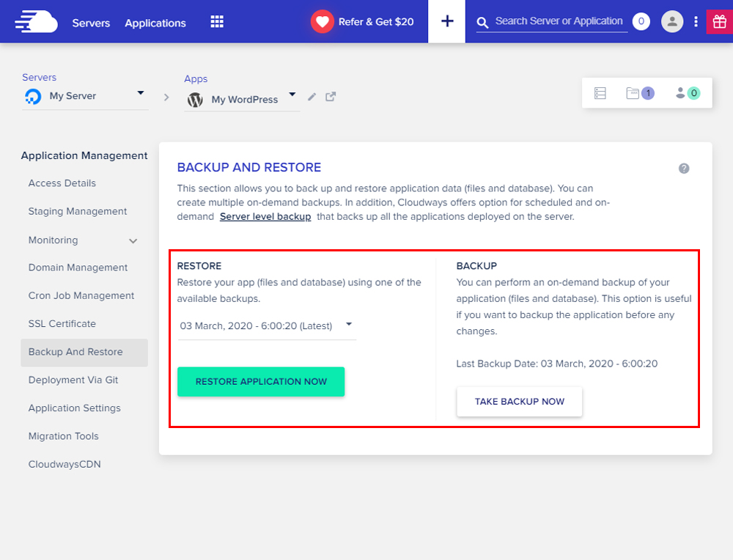This screenshot has width=733, height=560.
Task: Select Application Settings in sidebar
Action: (x=75, y=408)
